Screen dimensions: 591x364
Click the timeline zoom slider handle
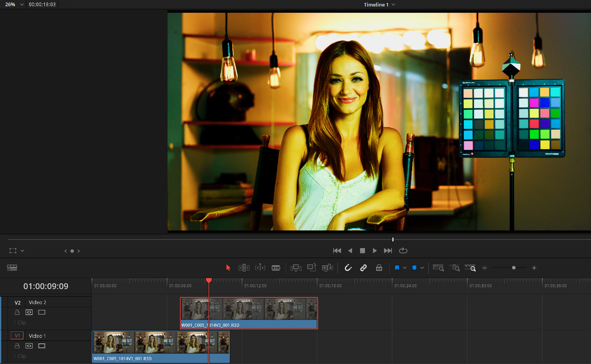tap(513, 268)
